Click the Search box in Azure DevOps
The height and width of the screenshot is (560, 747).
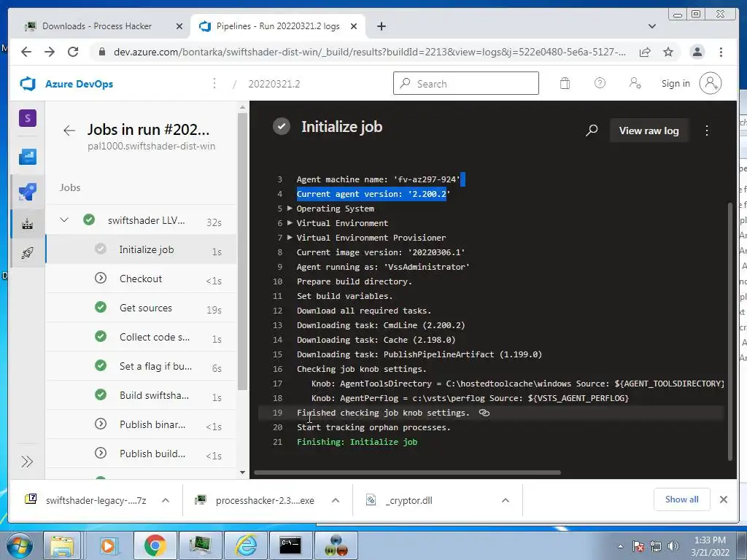coord(466,83)
